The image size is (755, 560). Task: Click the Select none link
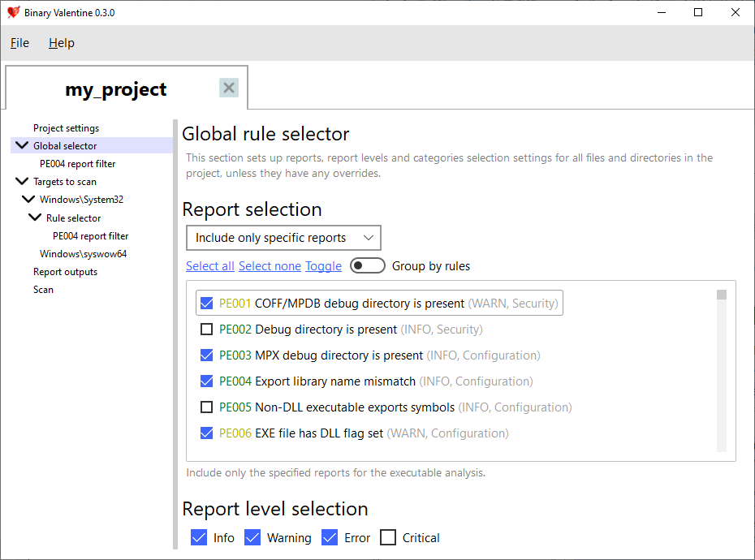click(270, 265)
